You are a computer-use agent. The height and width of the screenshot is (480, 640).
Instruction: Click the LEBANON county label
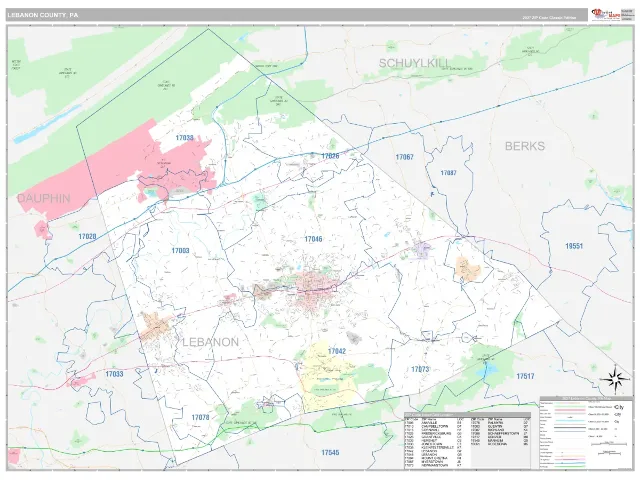210,342
